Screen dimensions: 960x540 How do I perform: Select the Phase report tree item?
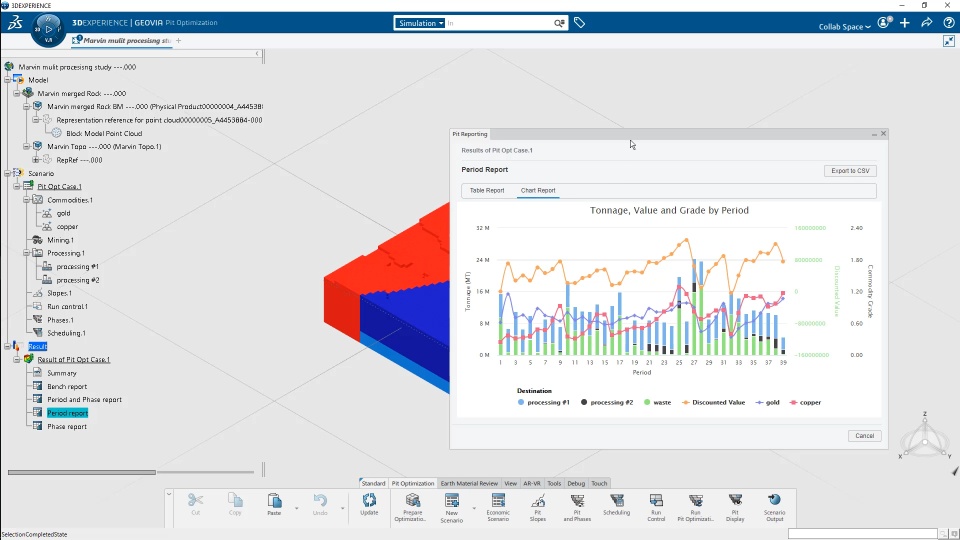67,427
